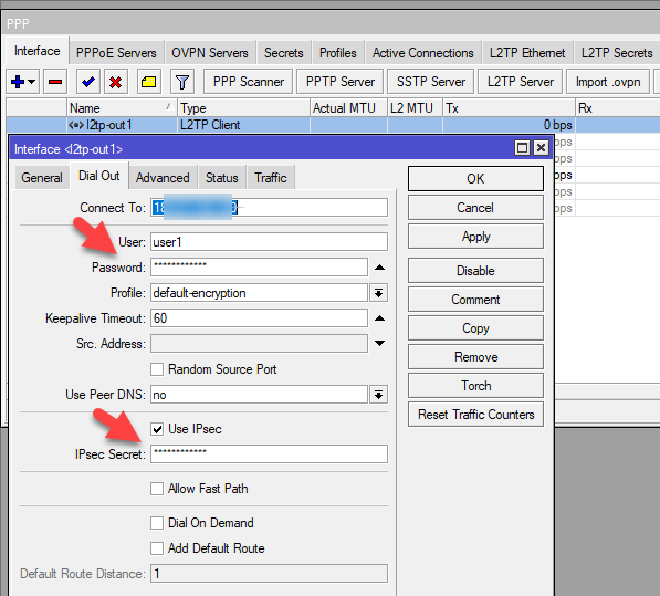The width and height of the screenshot is (660, 596).
Task: Click the red X Disable icon
Action: [116, 82]
